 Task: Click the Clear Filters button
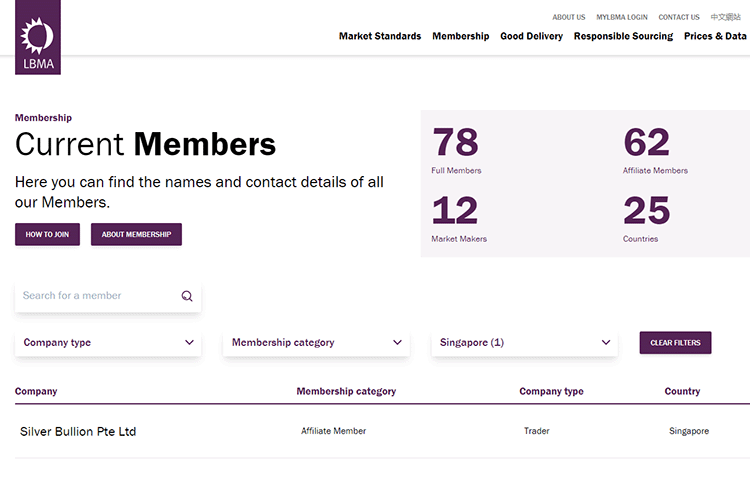pos(675,343)
